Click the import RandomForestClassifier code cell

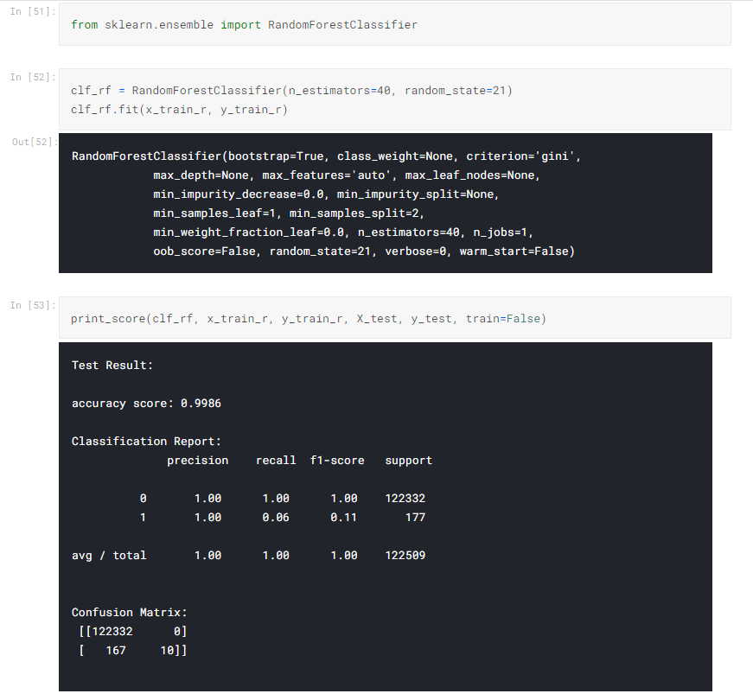click(x=395, y=24)
